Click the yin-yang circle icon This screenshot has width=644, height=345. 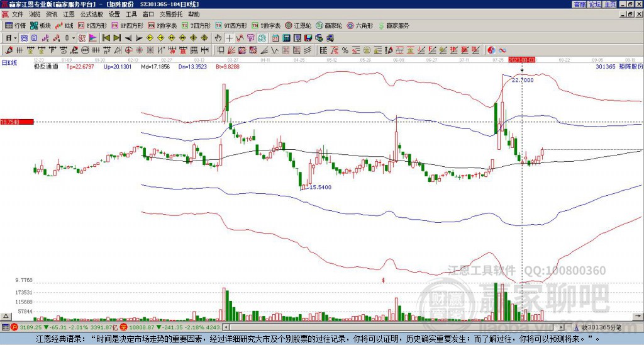coord(491,50)
